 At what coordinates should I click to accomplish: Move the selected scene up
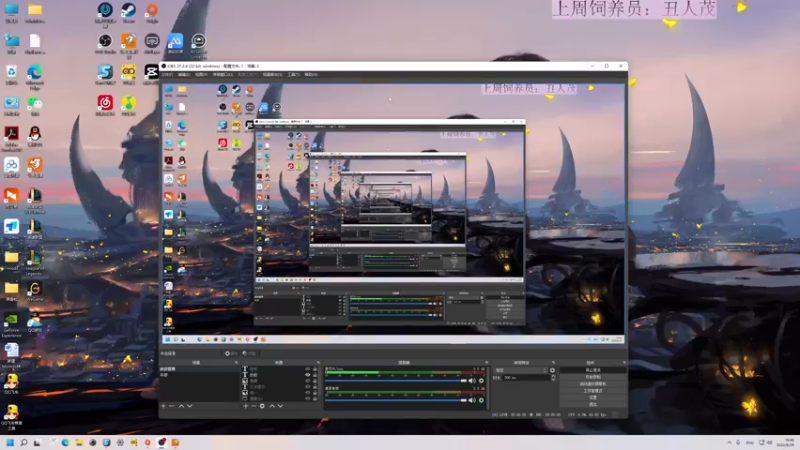(x=181, y=406)
